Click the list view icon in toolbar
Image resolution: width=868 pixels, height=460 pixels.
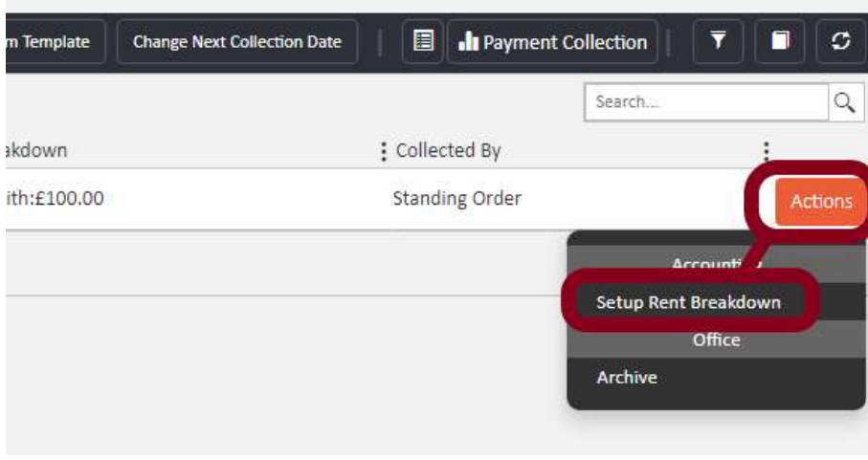[423, 42]
